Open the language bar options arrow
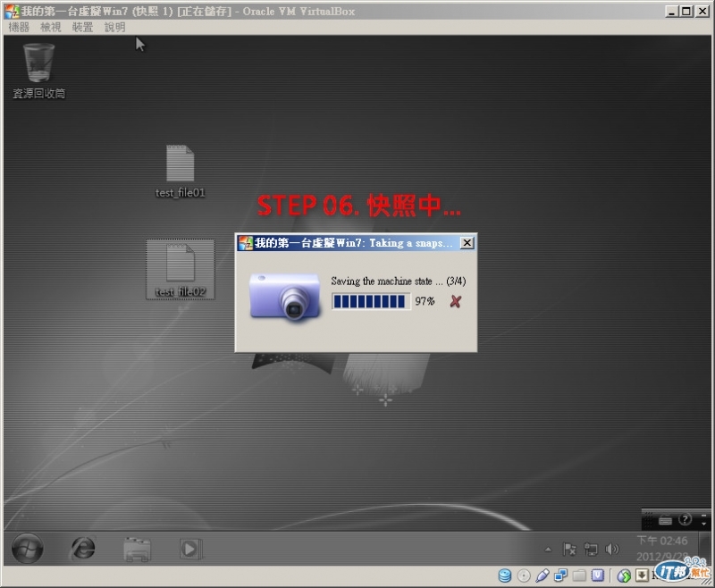715x588 pixels. point(704,524)
